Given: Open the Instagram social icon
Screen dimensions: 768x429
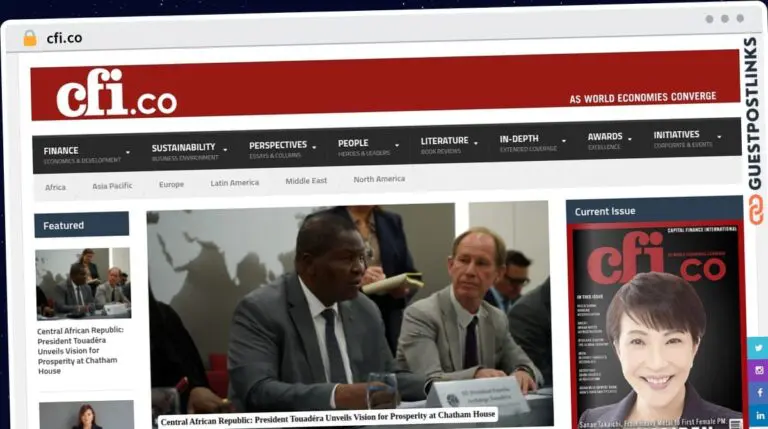Looking at the screenshot, I should pos(758,370).
